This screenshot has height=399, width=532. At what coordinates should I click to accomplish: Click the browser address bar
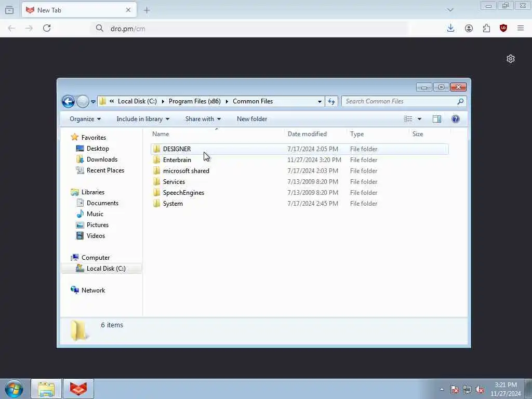tap(249, 29)
